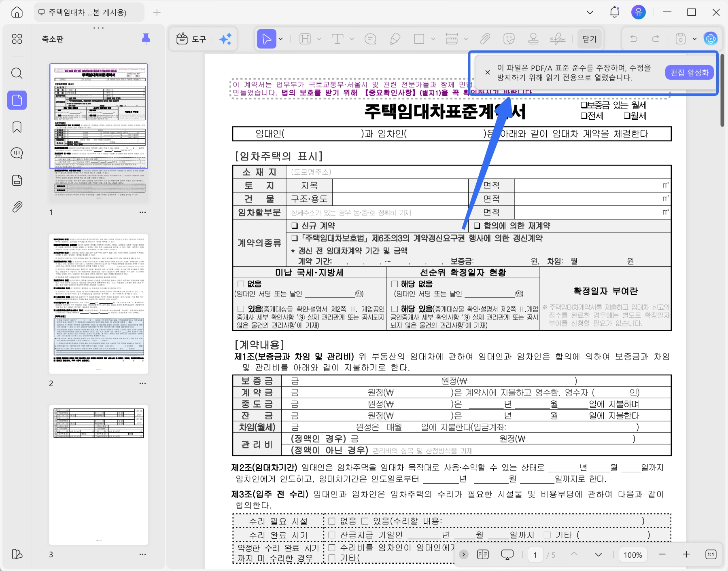Image resolution: width=728 pixels, height=571 pixels.
Task: Open the comments panel icon
Action: 17,153
